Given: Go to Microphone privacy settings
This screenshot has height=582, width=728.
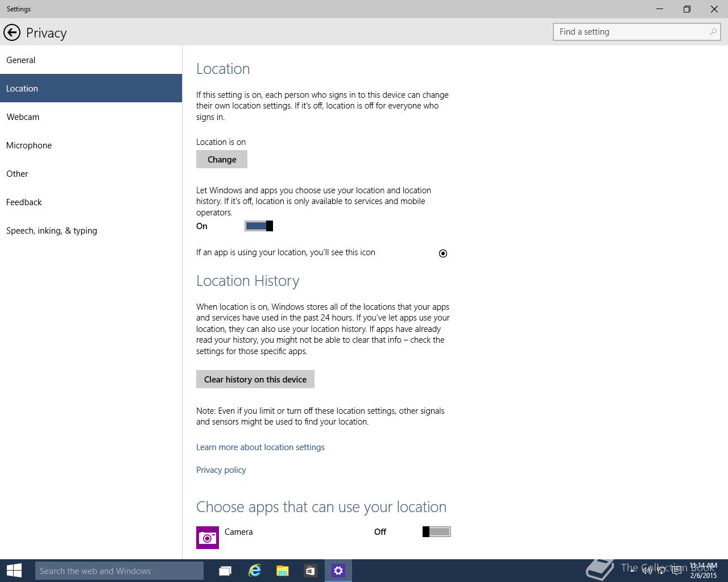Looking at the screenshot, I should (91, 145).
